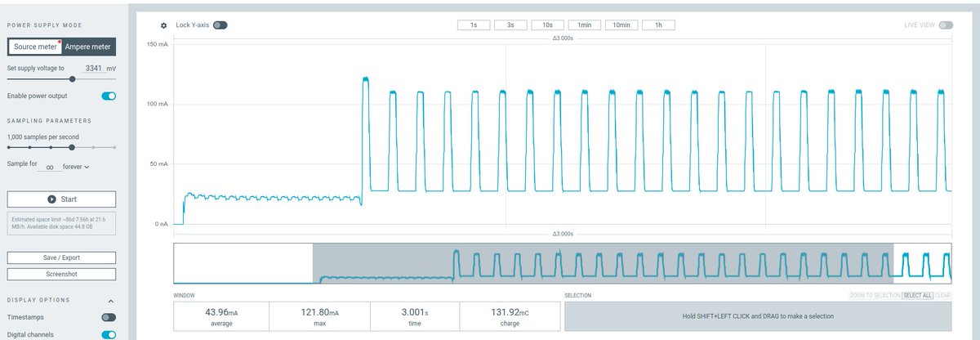
Task: Click the selection hint area
Action: click(x=758, y=315)
